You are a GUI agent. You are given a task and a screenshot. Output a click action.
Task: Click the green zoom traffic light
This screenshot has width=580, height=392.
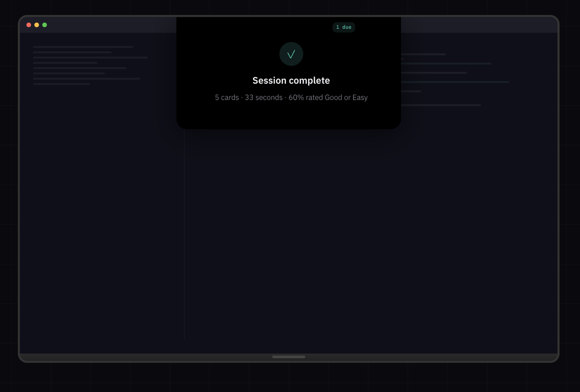click(44, 25)
